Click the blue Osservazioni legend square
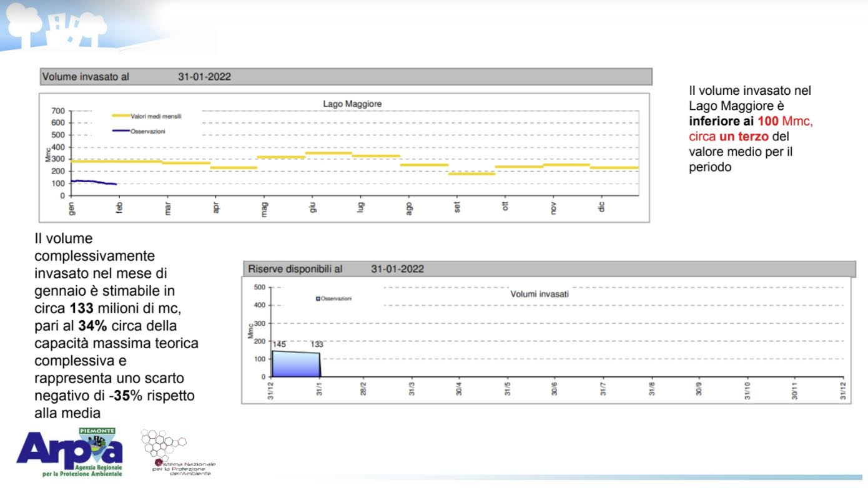 point(318,299)
